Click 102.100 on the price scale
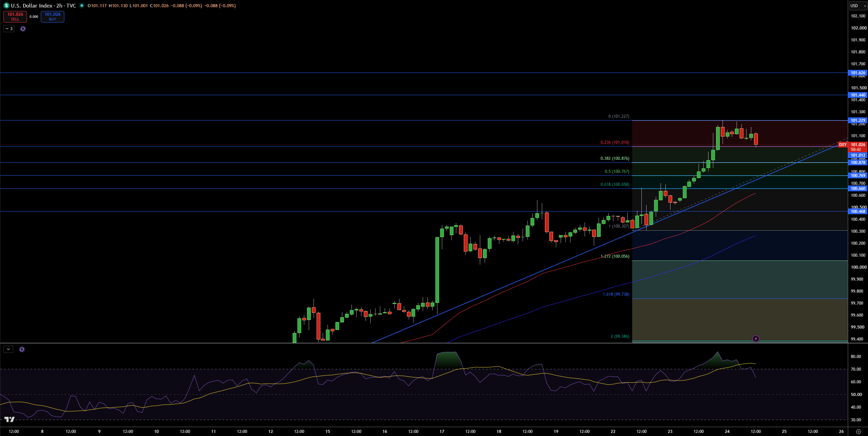The width and height of the screenshot is (868, 436). tap(858, 16)
